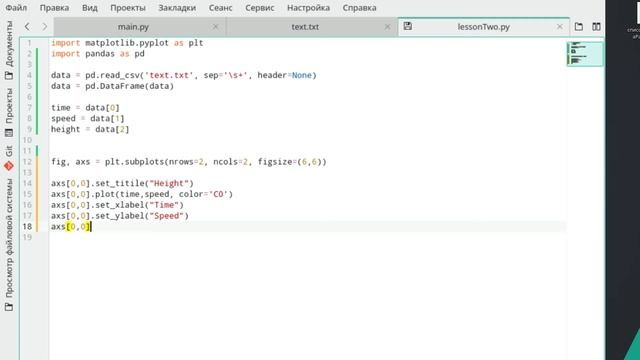Open the Документы side panel
This screenshot has width=640, height=360.
9,50
